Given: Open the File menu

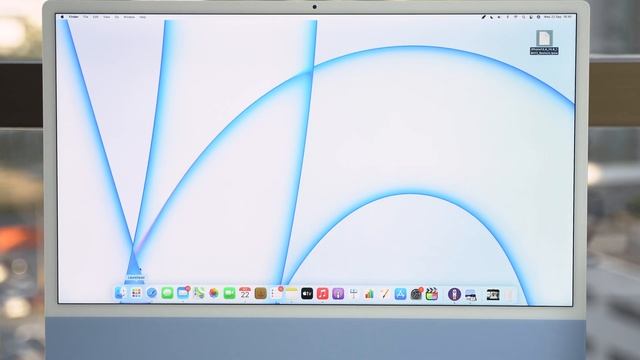Looking at the screenshot, I should (x=86, y=17).
